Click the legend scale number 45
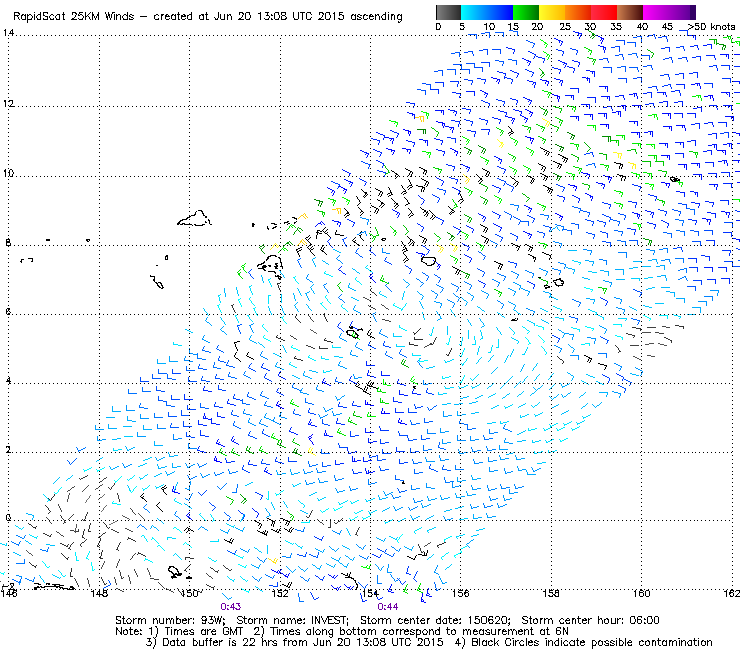 coord(667,27)
